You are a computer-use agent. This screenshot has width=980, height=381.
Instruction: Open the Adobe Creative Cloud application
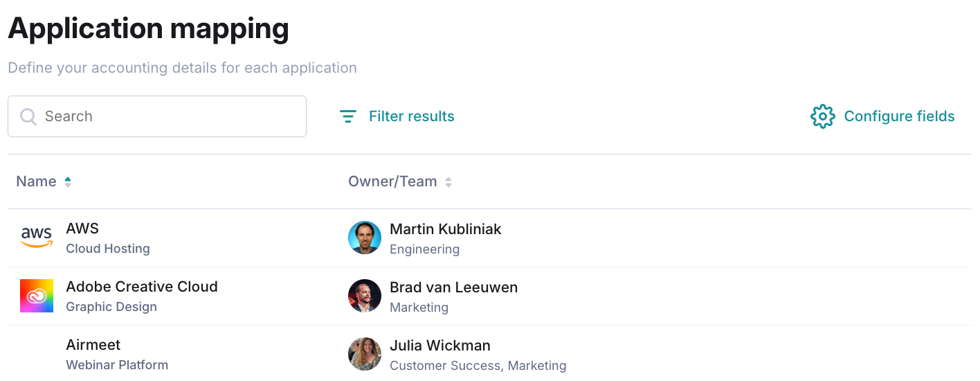point(142,287)
